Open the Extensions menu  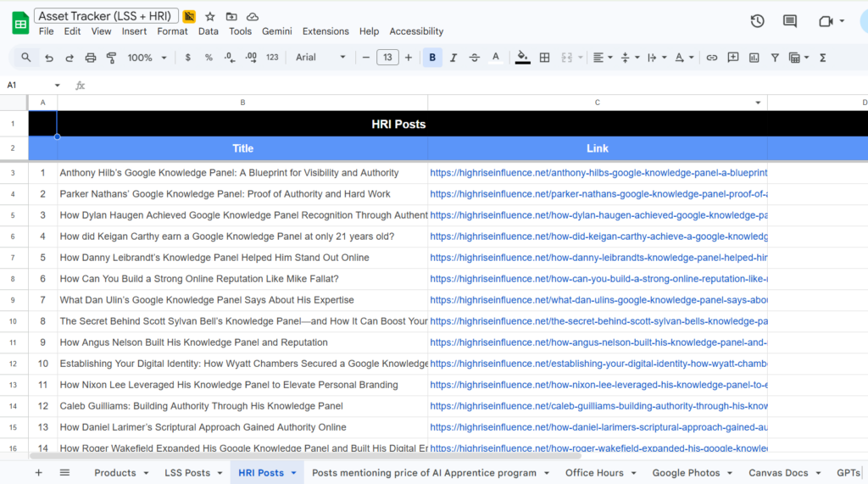pyautogui.click(x=325, y=31)
